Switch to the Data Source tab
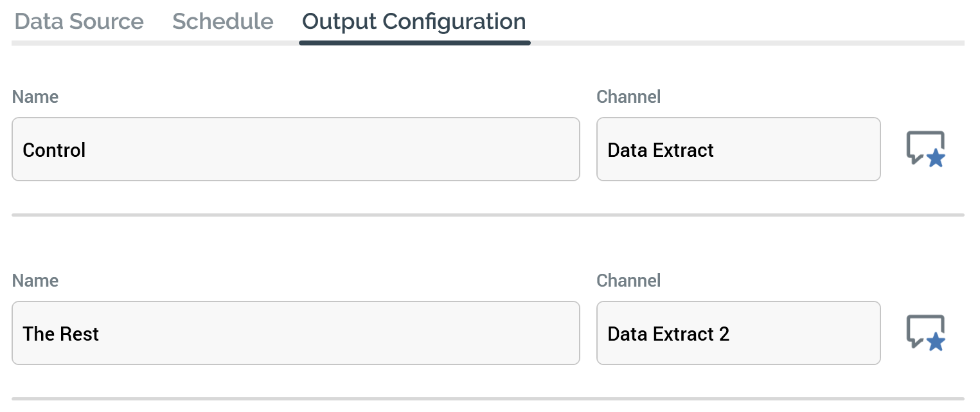The width and height of the screenshot is (980, 412). (x=79, y=21)
